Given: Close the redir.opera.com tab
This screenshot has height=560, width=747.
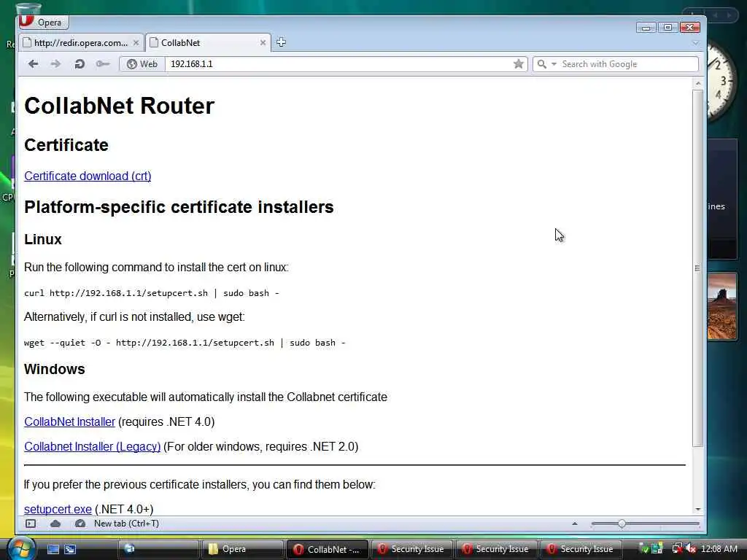Looking at the screenshot, I should point(136,43).
